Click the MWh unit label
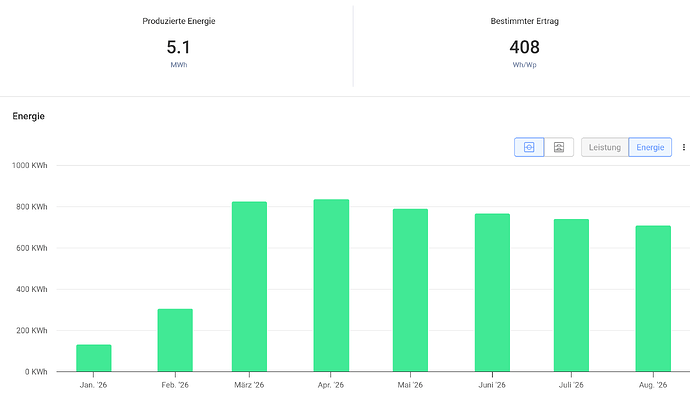 coord(179,65)
